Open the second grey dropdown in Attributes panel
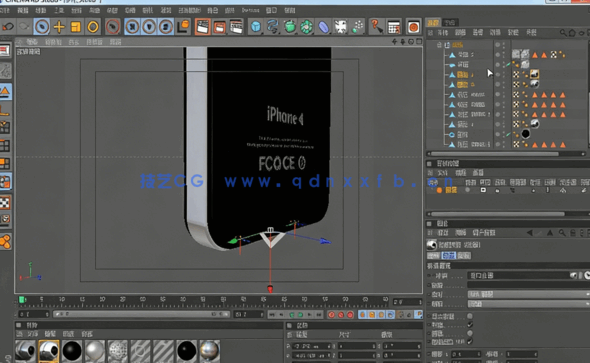Image resolution: width=590 pixels, height=363 pixels. (x=528, y=304)
